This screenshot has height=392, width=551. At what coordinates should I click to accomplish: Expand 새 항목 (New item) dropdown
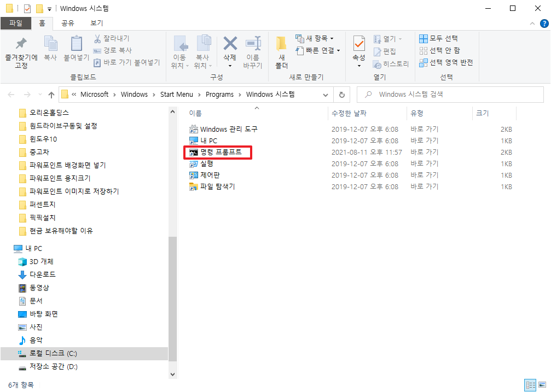pyautogui.click(x=315, y=38)
